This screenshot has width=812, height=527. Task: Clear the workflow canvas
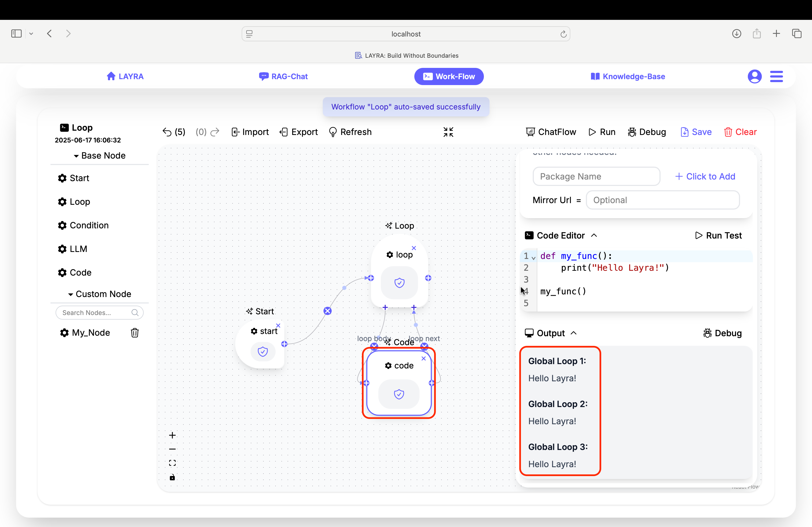pyautogui.click(x=740, y=132)
